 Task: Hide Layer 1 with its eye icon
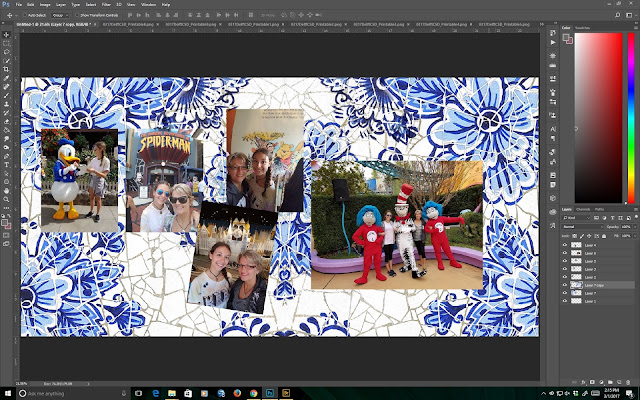565,301
